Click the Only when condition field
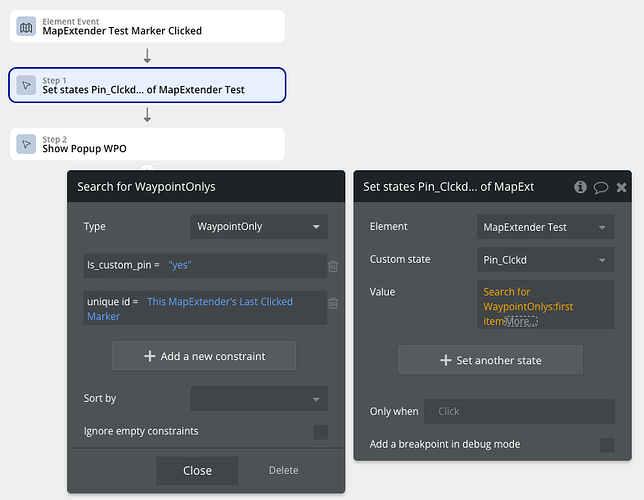644x500 pixels. click(x=519, y=412)
